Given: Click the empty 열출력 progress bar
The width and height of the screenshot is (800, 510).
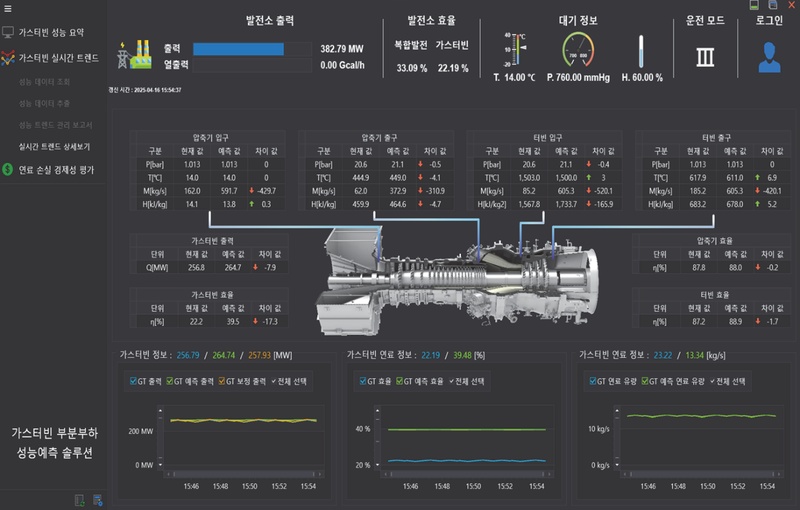Looking at the screenshot, I should tap(253, 65).
